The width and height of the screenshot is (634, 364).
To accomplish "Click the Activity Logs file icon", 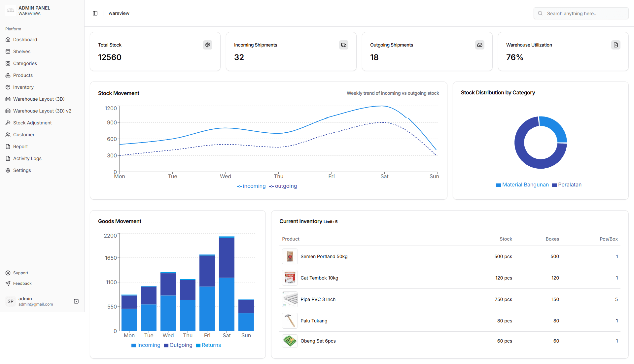I will pos(8,158).
